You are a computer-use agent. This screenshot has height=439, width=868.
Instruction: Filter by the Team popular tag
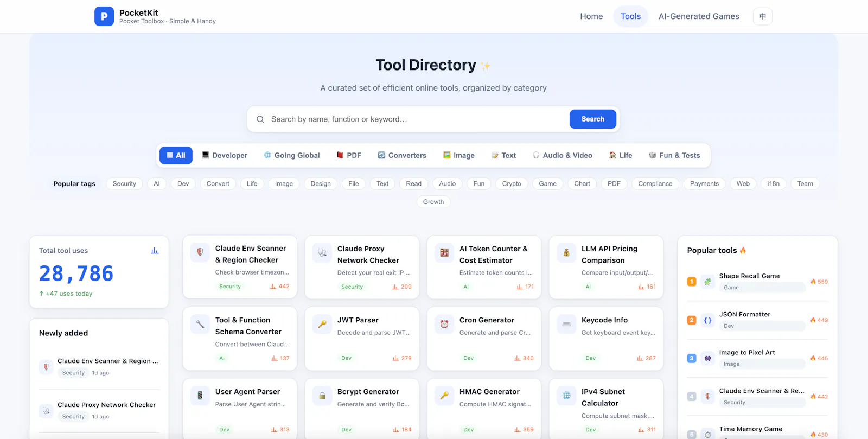point(805,183)
